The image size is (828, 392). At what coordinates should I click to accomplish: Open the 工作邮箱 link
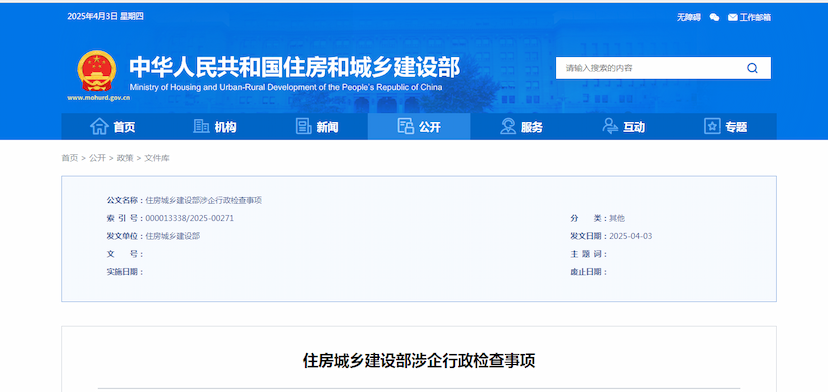coord(755,17)
